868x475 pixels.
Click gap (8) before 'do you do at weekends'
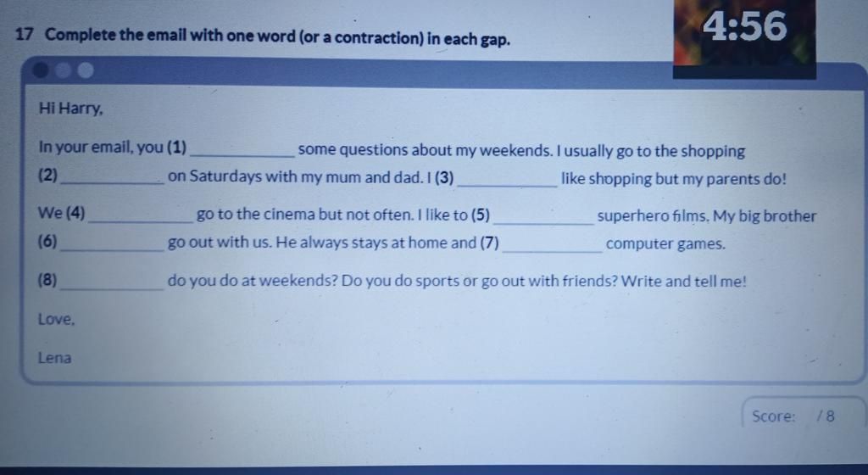(113, 282)
